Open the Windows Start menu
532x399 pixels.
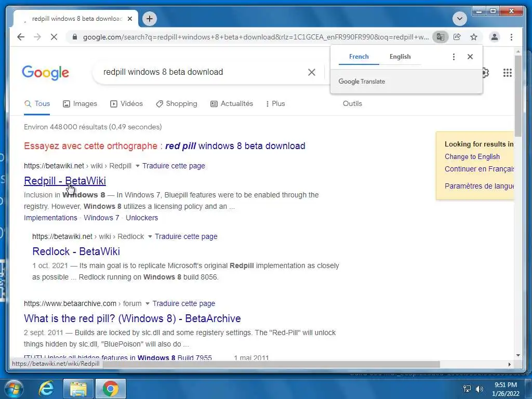click(x=14, y=389)
